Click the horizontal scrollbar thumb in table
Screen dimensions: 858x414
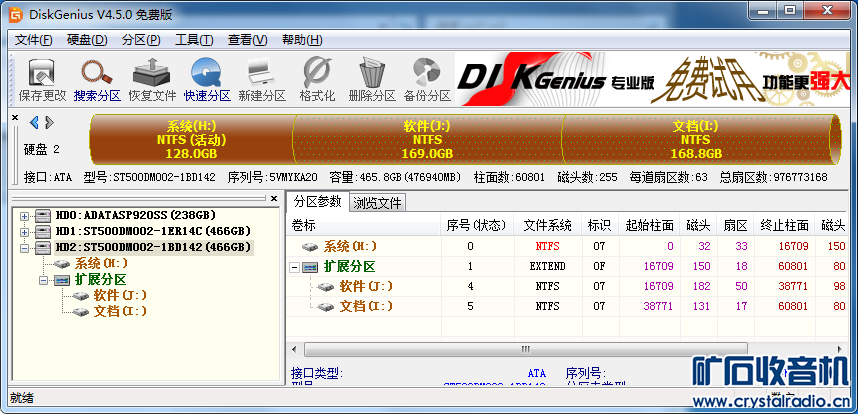pyautogui.click(x=525, y=349)
